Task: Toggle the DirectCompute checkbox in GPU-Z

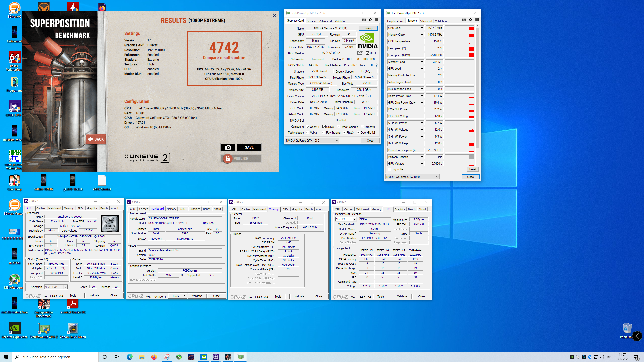Action: click(338, 127)
